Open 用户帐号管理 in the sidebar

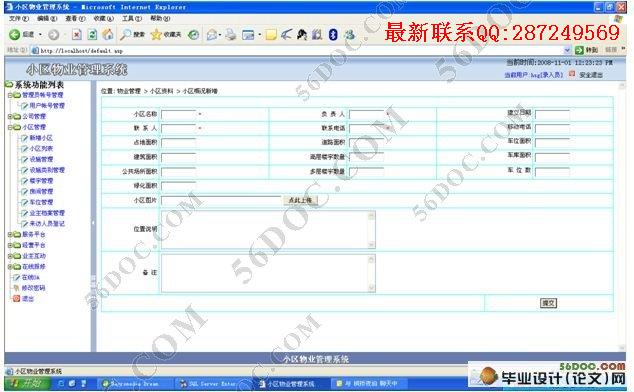click(x=47, y=106)
